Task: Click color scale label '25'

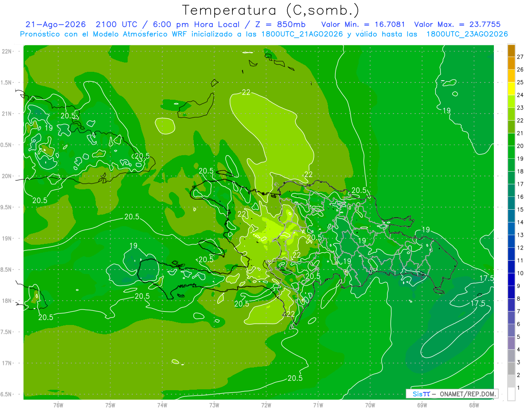Action: 520,82
